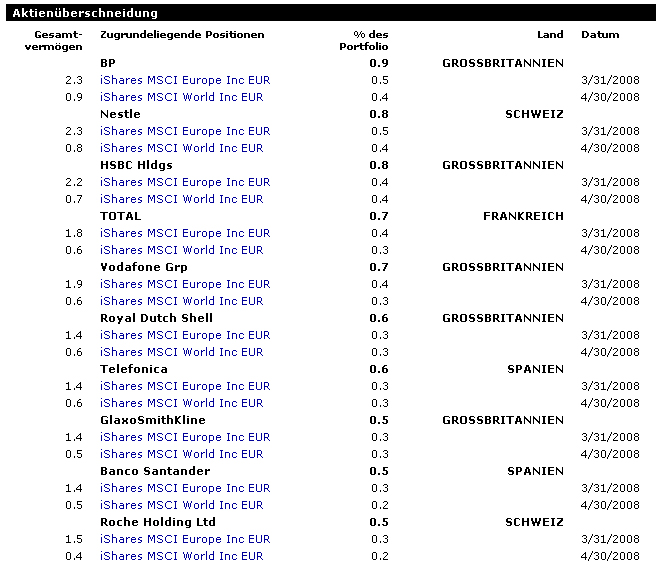
Task: Select the Land column header
Action: (550, 35)
